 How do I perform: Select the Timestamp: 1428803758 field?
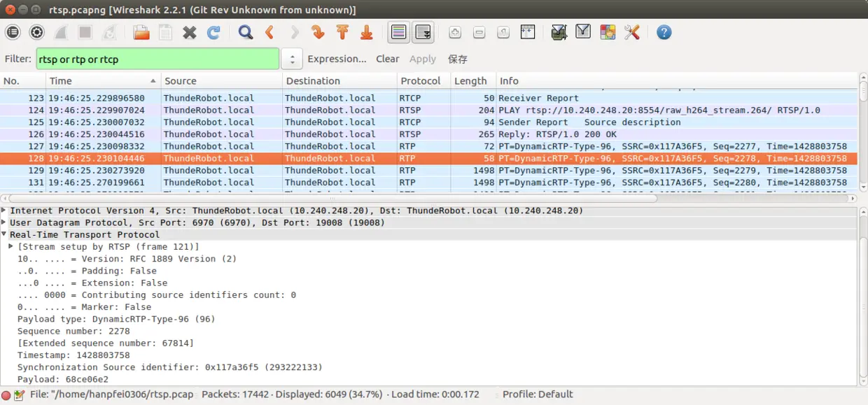(73, 355)
